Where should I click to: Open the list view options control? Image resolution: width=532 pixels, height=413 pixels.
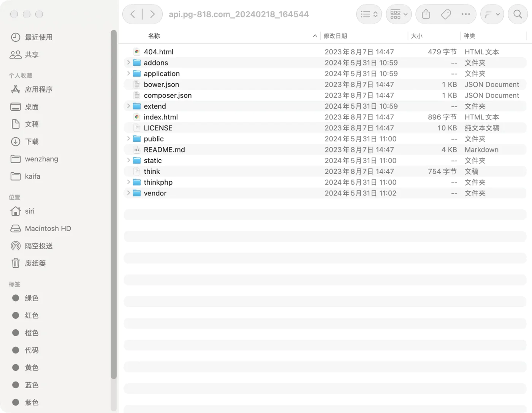369,14
